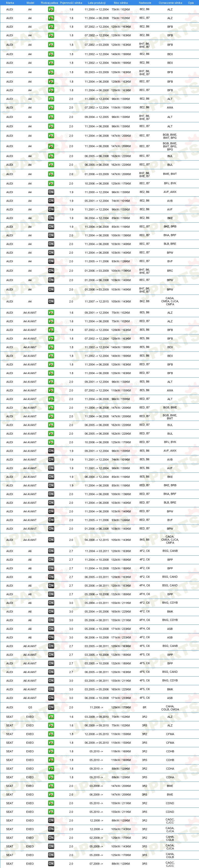Screen dimensions: 199x868
Task: Click the date 05.2004 -> 05.2006 cell
Action: 97,611
